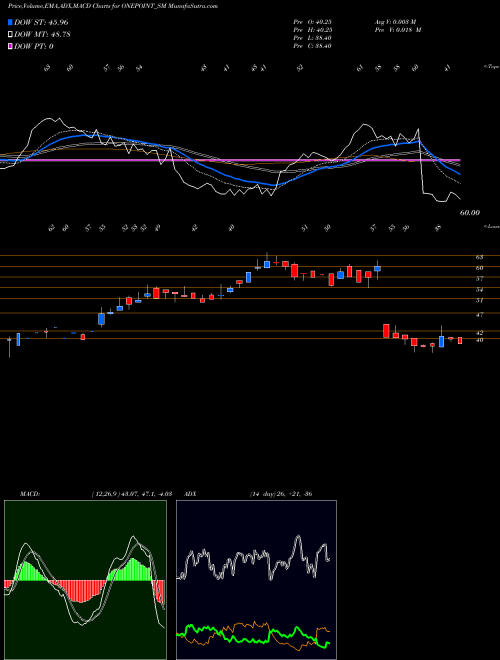Select the 'DOW ST: 45.96' legend text
Image resolution: width=500 pixels, height=660 pixels.
[x=41, y=22]
